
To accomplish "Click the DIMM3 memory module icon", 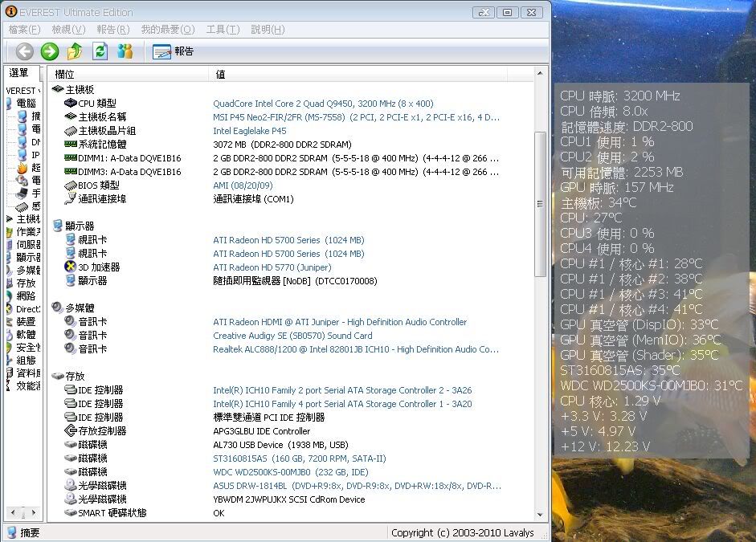I will point(71,172).
